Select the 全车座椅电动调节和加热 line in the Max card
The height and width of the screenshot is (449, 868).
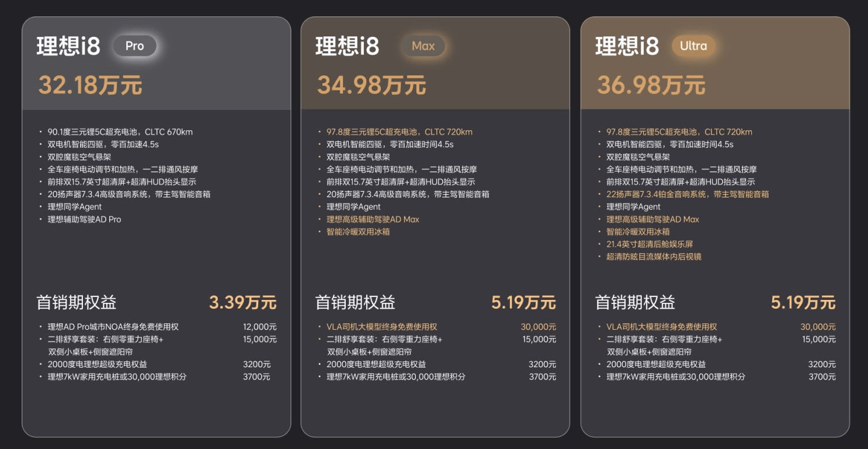402,170
